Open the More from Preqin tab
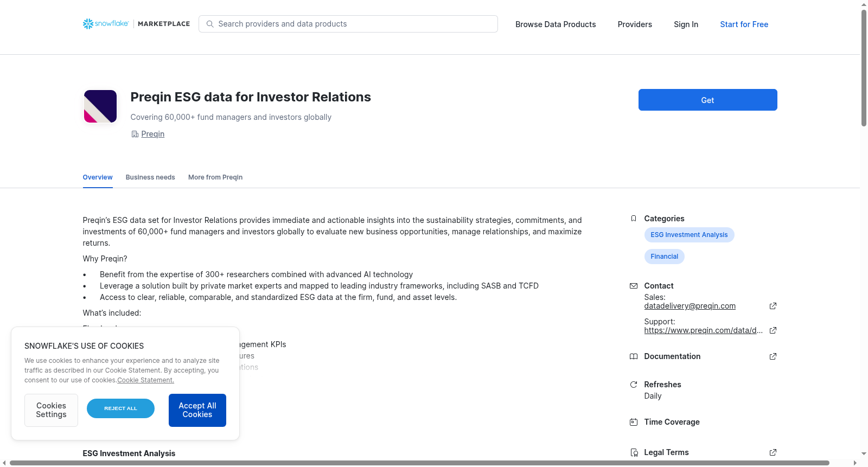Image resolution: width=868 pixels, height=467 pixels. [x=215, y=177]
